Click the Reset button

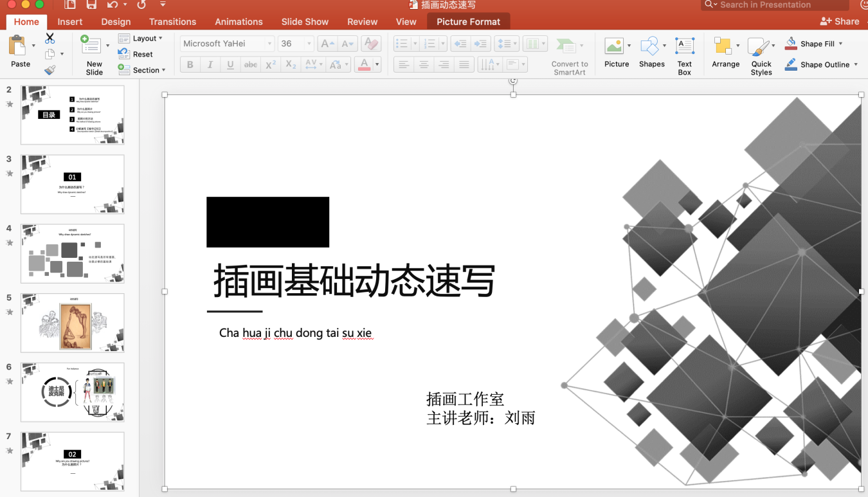[142, 54]
